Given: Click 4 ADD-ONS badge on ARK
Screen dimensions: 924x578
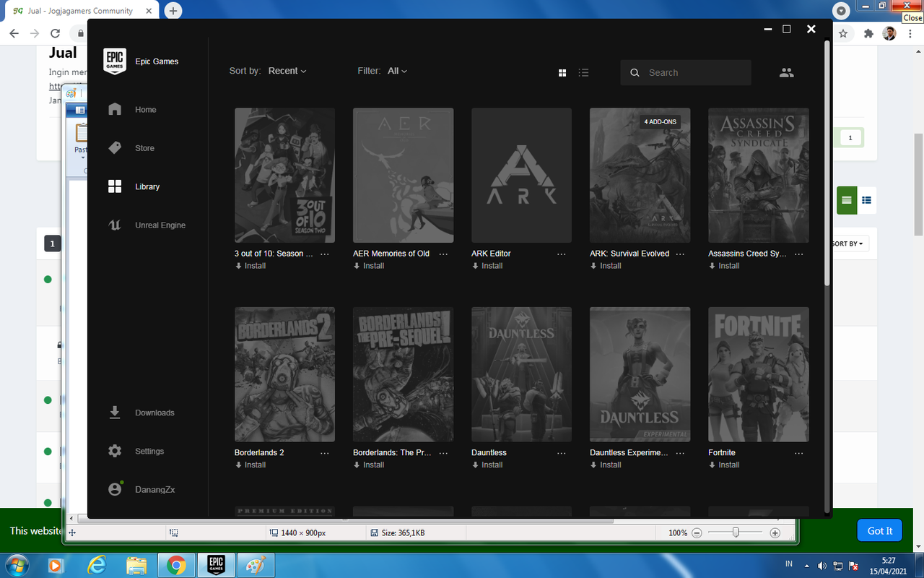Looking at the screenshot, I should point(661,121).
